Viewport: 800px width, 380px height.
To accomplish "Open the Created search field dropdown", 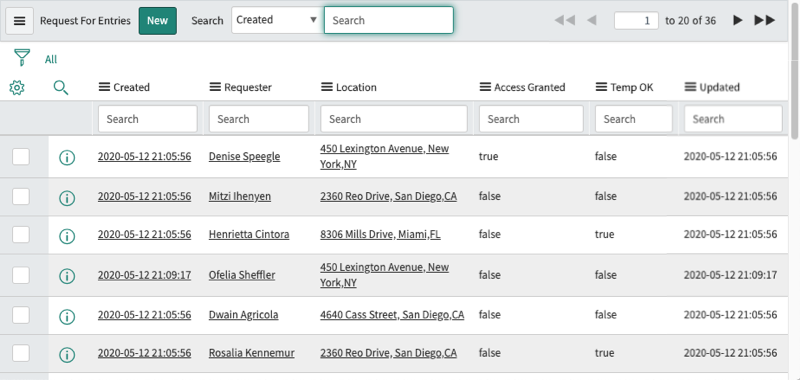I will (277, 20).
